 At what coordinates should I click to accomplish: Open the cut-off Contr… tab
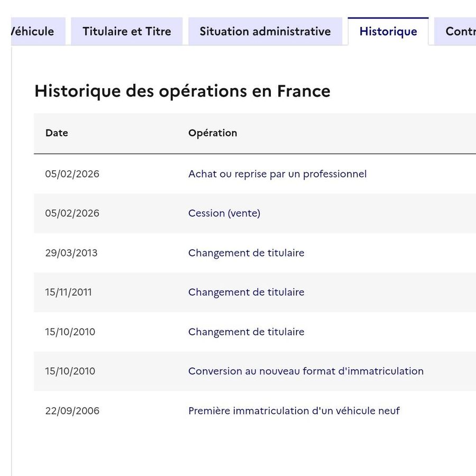[x=458, y=31]
